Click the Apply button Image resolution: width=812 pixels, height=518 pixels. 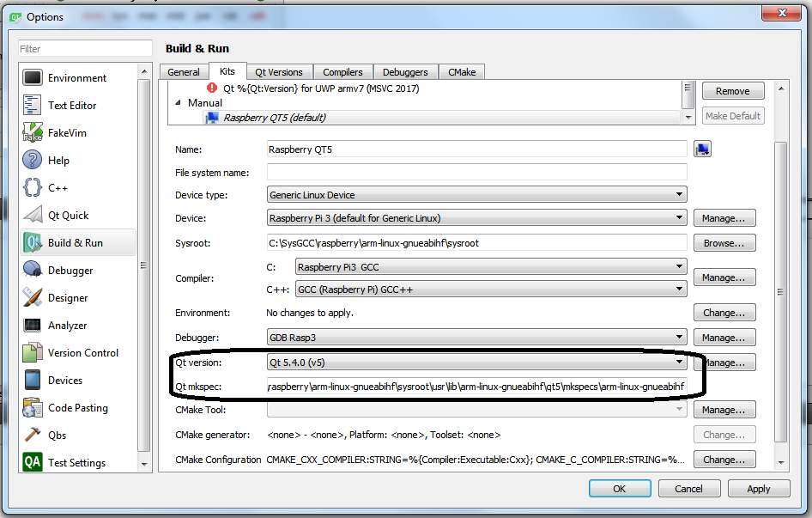[x=759, y=489]
